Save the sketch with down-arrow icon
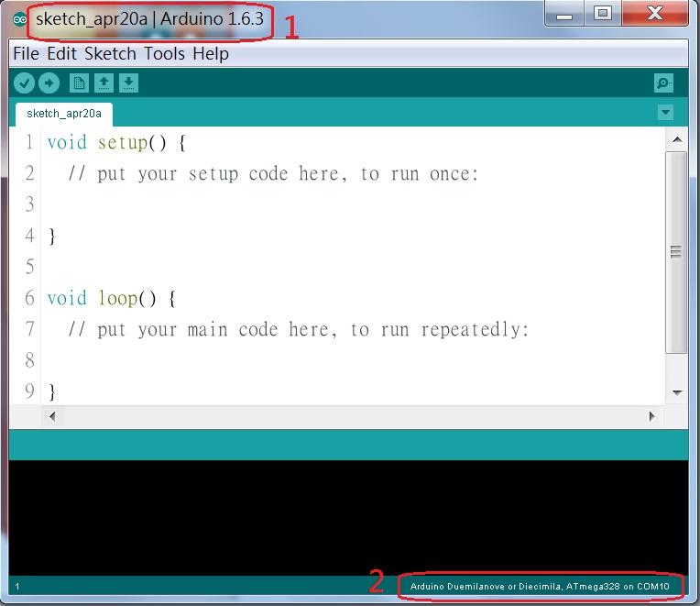This screenshot has height=606, width=700. pos(128,83)
